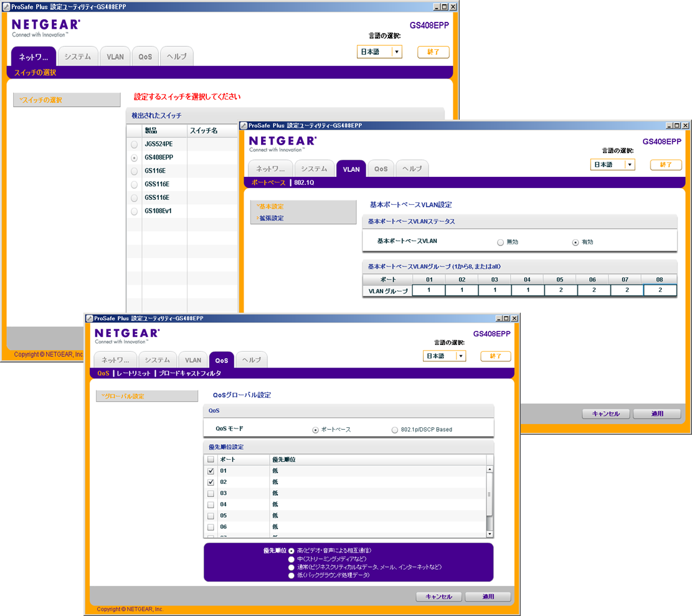
Task: Edit VLAN group field for port 01
Action: click(429, 290)
